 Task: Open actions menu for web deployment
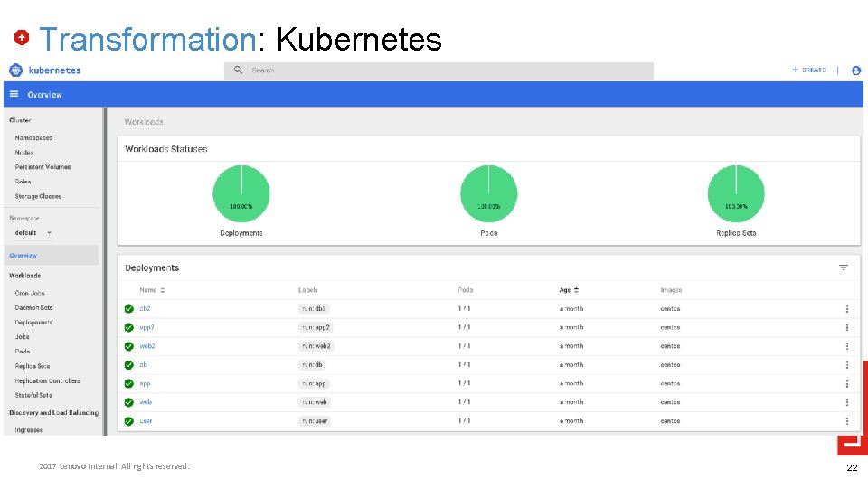847,402
